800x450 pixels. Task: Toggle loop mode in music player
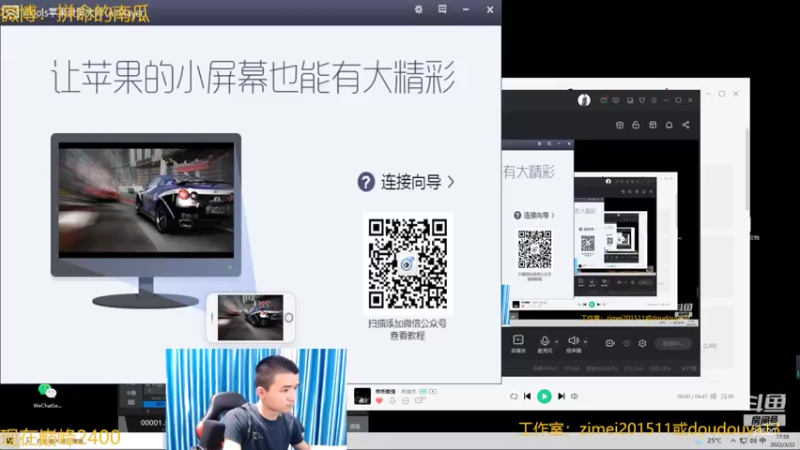pyautogui.click(x=514, y=396)
